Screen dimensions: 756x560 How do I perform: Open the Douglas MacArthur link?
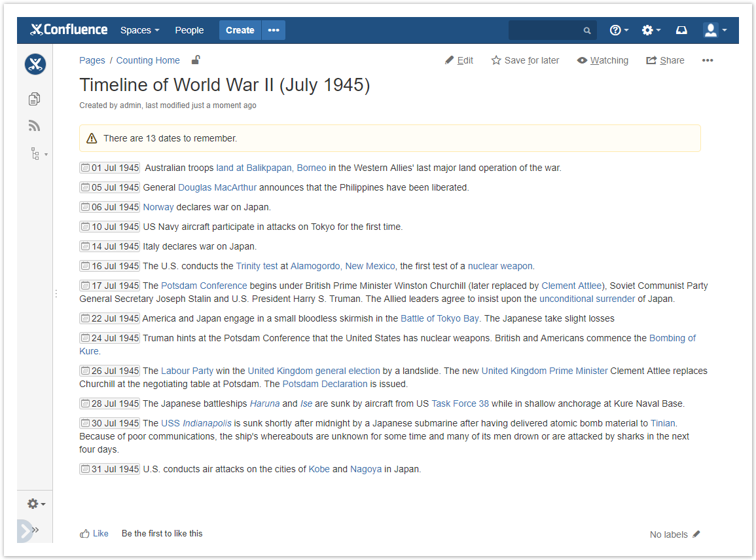coord(217,187)
